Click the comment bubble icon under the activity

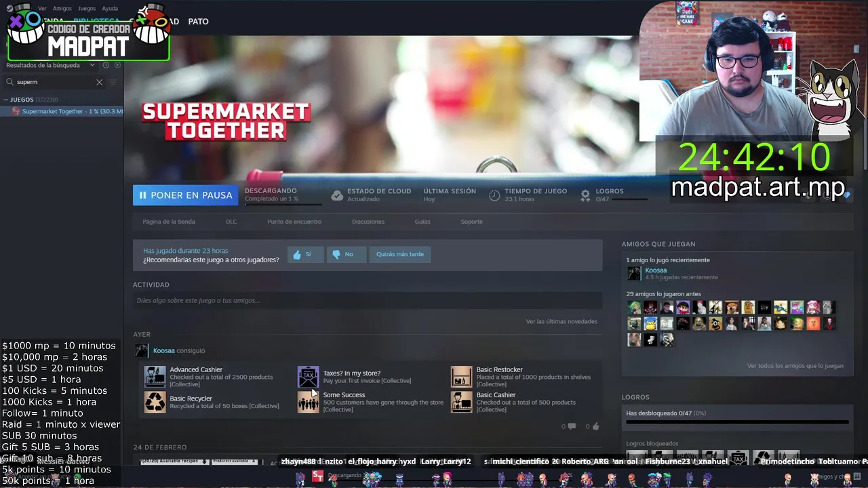pos(572,426)
